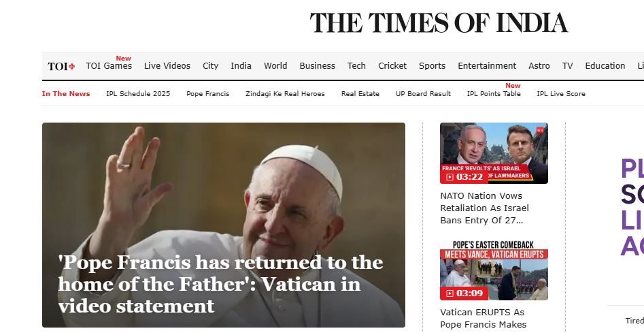Click the IPL Schedule 2025 link

(138, 94)
